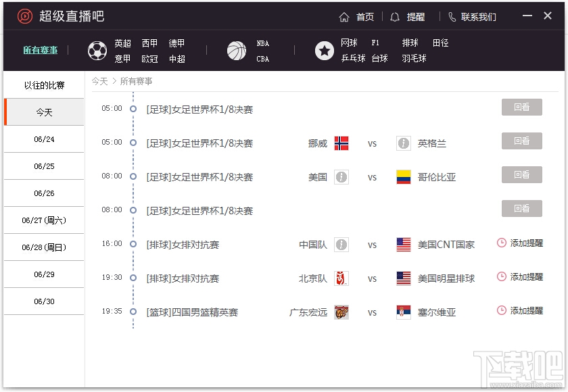This screenshot has width=568, height=392.
Task: Click the 超级直播吧 logo icon
Action: coord(25,16)
